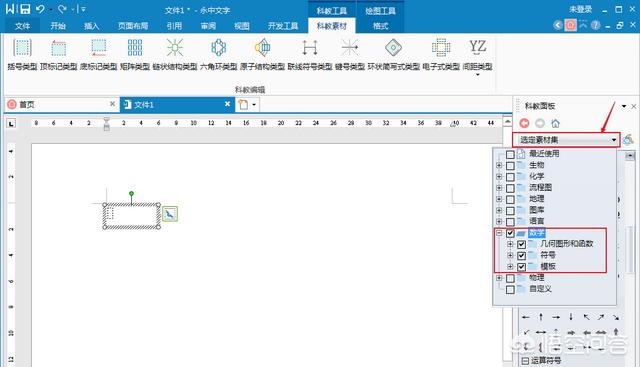
Task: Expand the 图库 tree node
Action: (x=499, y=210)
